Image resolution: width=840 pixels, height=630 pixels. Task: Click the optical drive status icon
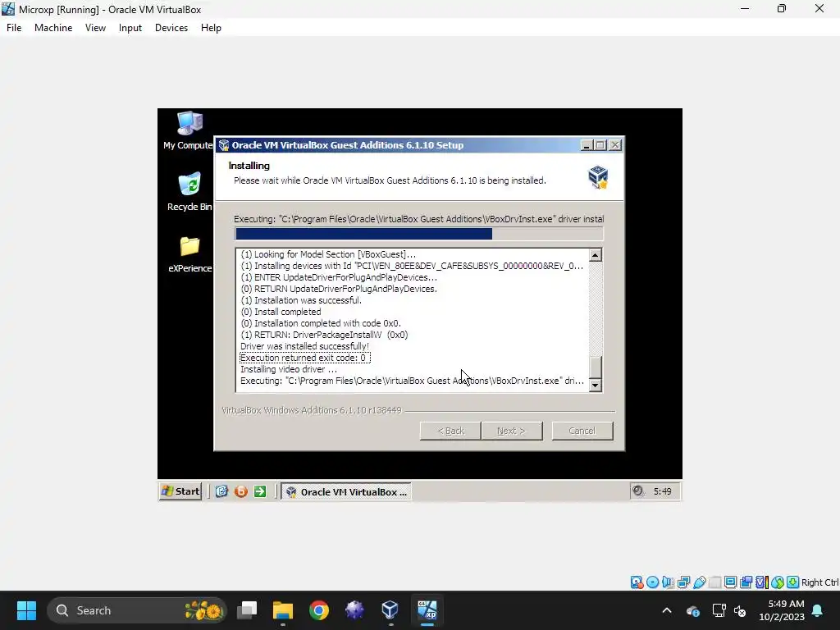click(x=652, y=582)
